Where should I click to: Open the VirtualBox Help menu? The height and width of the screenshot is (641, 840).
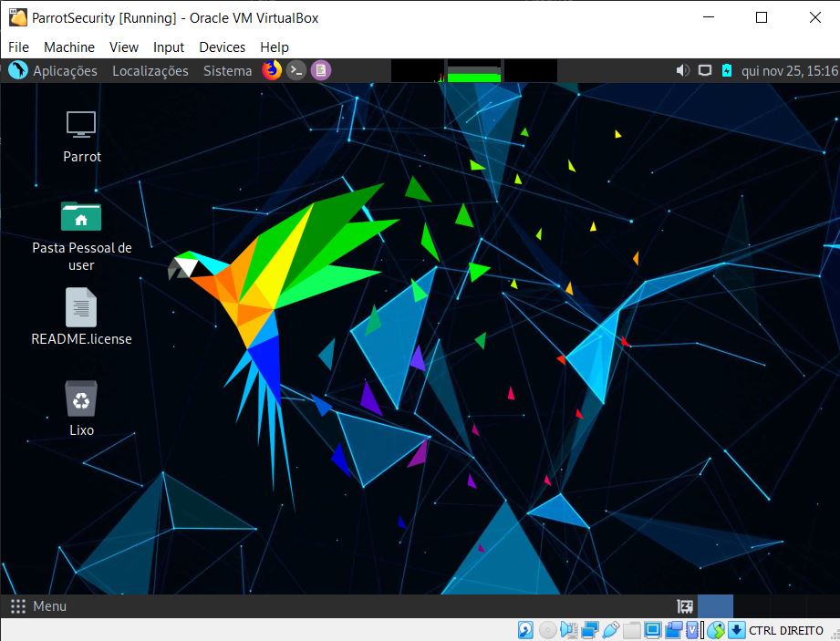[275, 47]
